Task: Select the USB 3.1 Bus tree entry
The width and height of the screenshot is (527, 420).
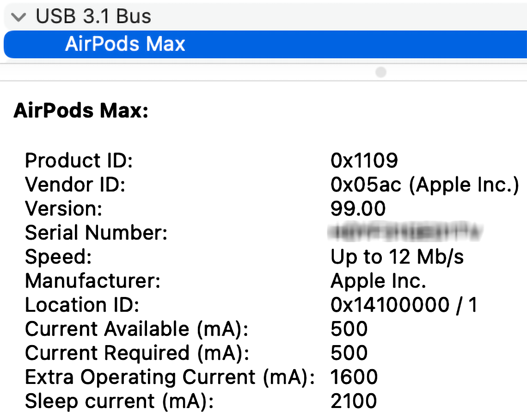Action: click(93, 17)
